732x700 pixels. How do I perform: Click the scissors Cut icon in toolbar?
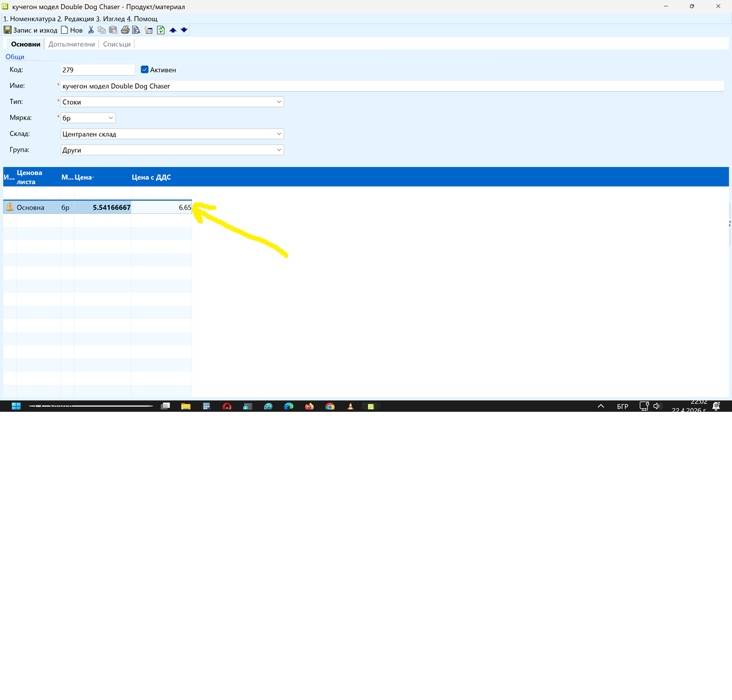pyautogui.click(x=91, y=30)
